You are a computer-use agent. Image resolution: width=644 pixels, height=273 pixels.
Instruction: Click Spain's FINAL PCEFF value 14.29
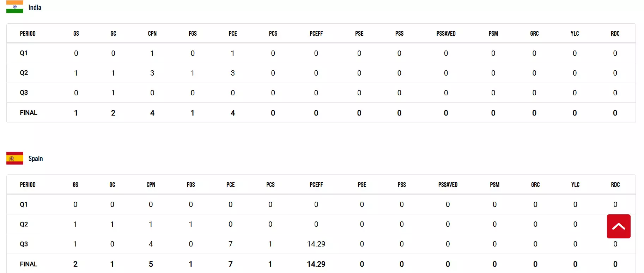coord(316,264)
